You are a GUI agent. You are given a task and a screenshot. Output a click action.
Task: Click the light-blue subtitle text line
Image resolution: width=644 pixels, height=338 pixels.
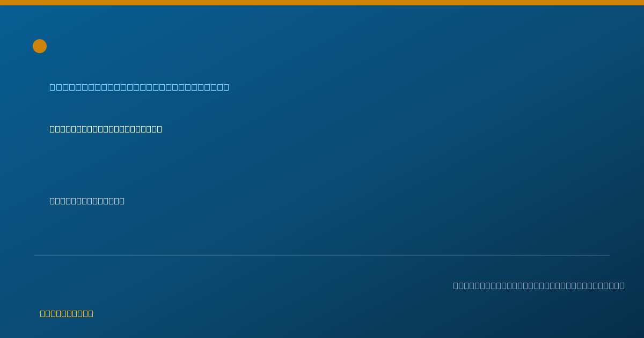[140, 87]
